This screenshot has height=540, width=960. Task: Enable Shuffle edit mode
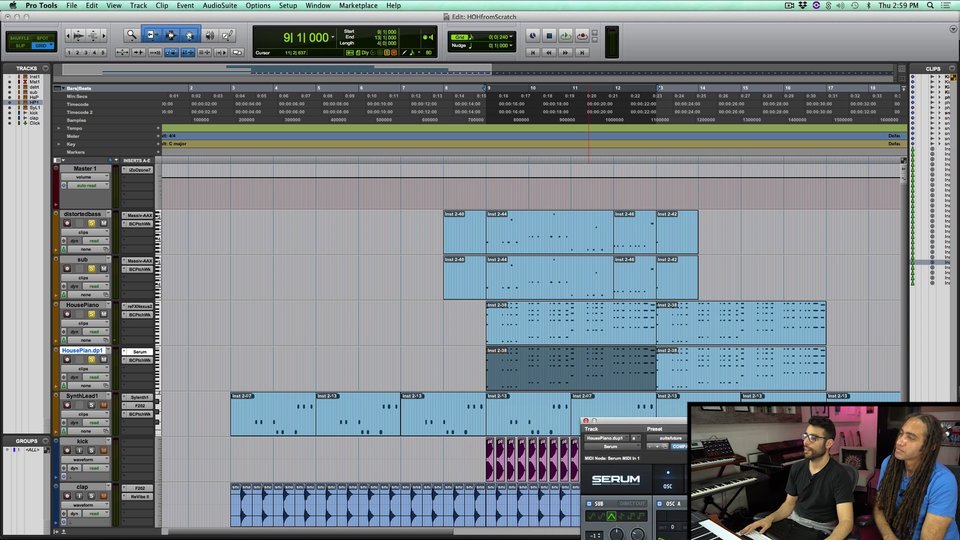coord(20,38)
